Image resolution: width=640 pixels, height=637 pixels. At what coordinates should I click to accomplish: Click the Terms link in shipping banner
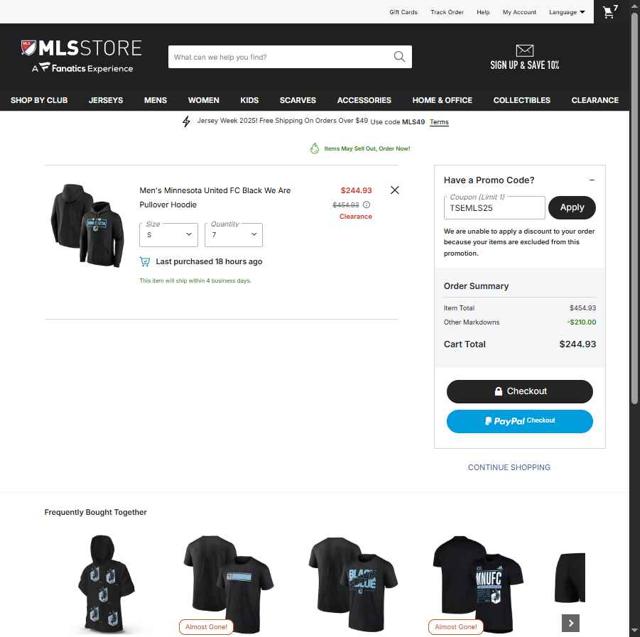439,122
